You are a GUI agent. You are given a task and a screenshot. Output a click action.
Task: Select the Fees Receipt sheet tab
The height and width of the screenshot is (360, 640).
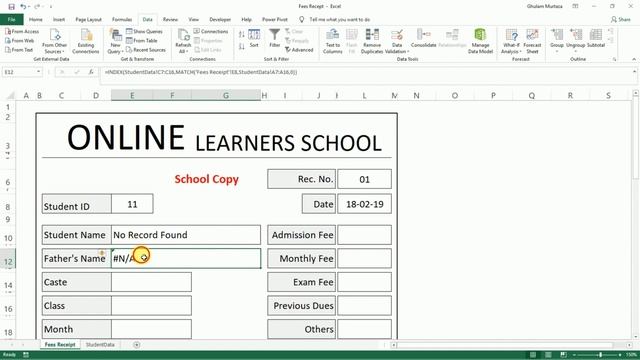pyautogui.click(x=60, y=345)
